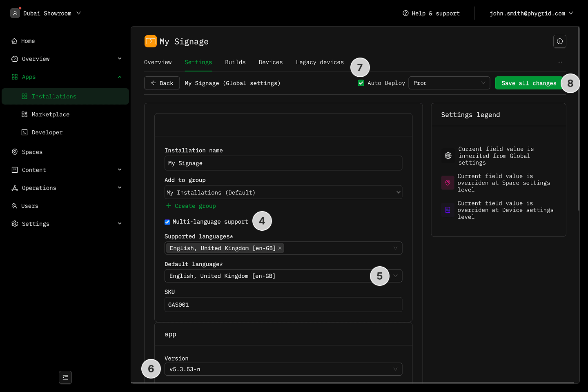This screenshot has height=392, width=588.
Task: Navigate to Spaces in the sidebar
Action: point(32,152)
